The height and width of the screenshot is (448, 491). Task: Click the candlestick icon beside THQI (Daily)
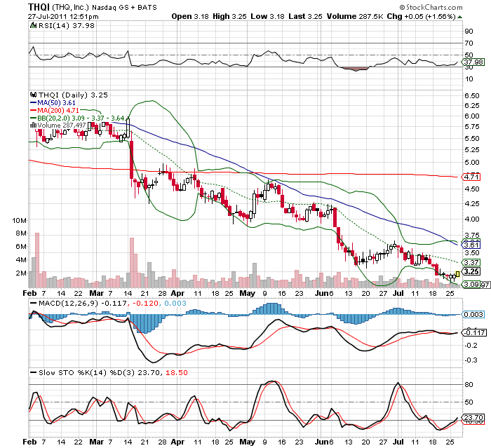(x=33, y=95)
